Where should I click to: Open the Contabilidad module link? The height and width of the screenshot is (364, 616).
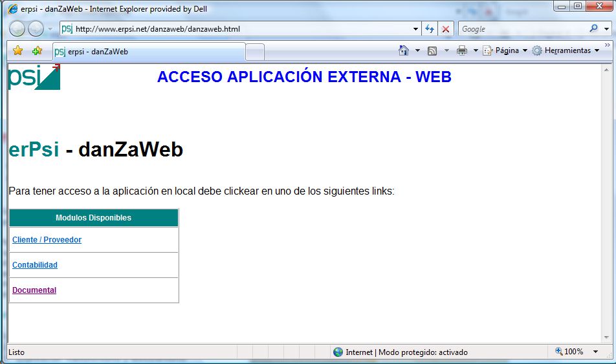click(x=34, y=264)
